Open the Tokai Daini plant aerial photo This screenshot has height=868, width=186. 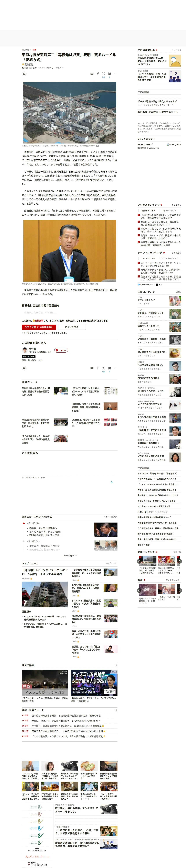coord(70,112)
